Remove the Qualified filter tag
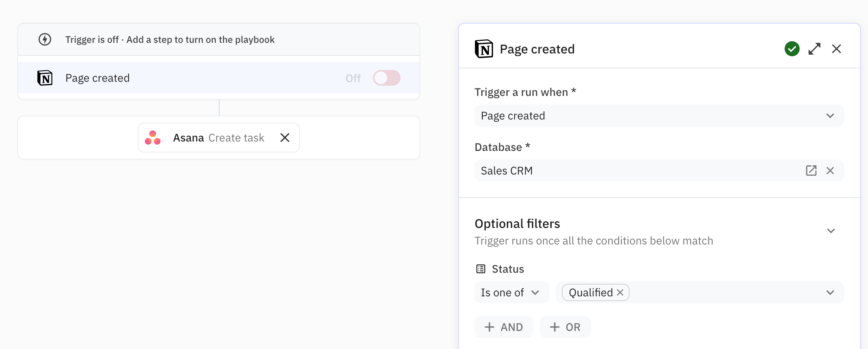Viewport: 868px width, 349px height. point(620,292)
